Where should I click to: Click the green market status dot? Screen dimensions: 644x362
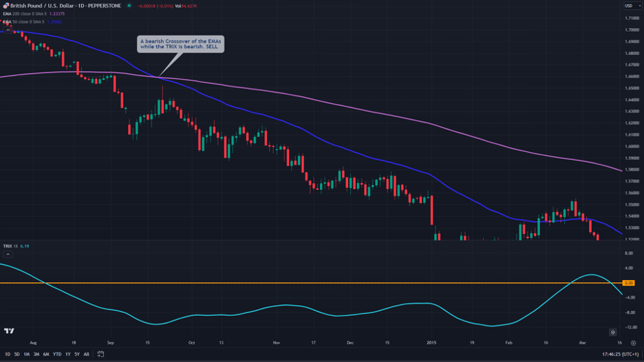[x=129, y=6]
